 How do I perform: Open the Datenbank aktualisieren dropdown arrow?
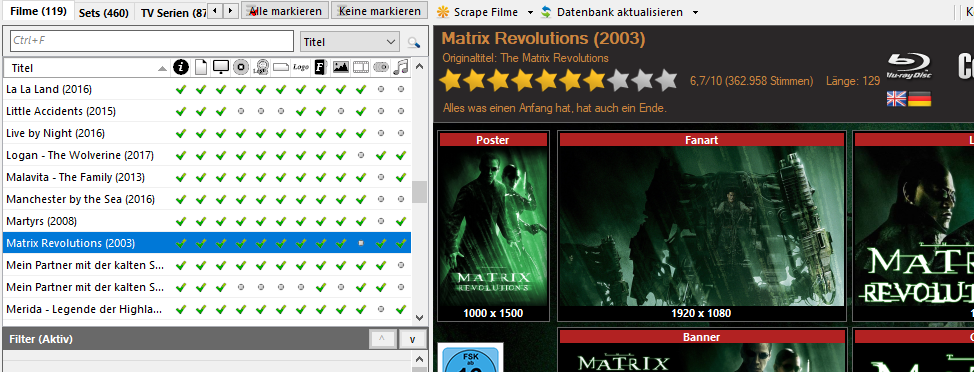point(695,12)
